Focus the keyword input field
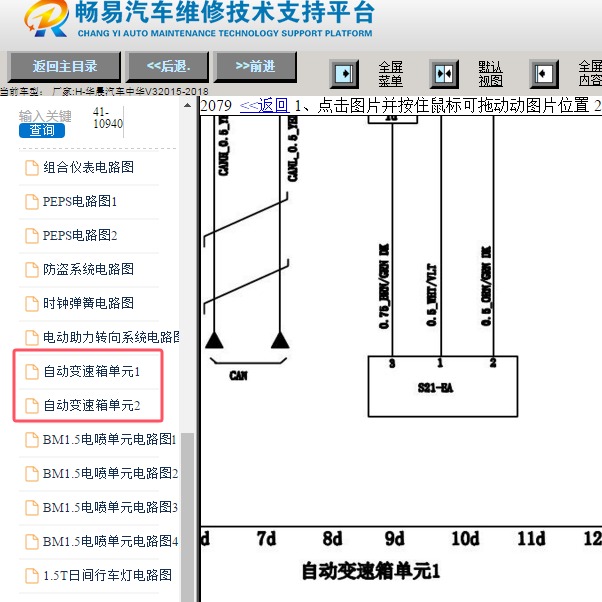602x602 pixels. (x=45, y=116)
